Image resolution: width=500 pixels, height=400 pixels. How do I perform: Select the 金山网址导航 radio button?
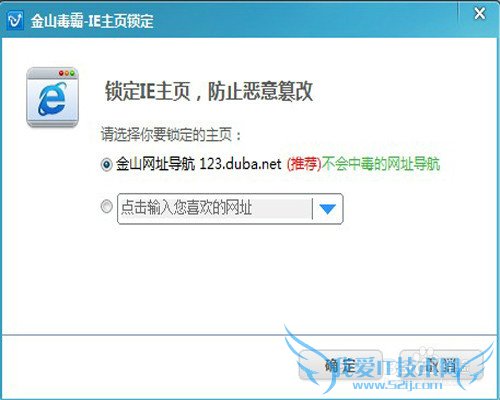[x=106, y=164]
